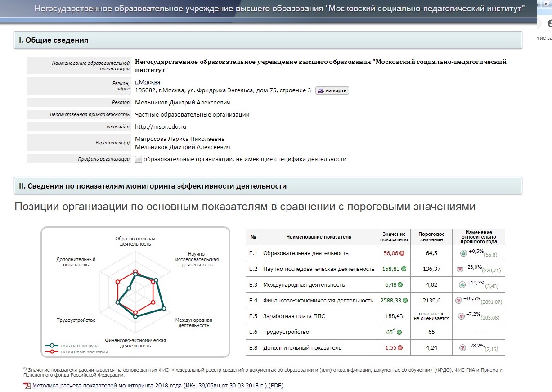Click the green check icon next to 65*
Screen dimensions: 552x392
(x=399, y=332)
